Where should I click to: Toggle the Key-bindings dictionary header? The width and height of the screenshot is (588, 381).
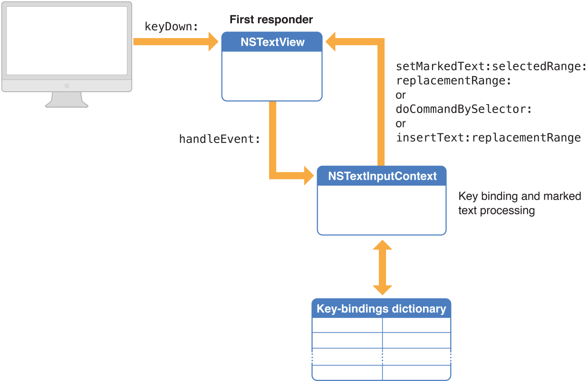click(382, 308)
